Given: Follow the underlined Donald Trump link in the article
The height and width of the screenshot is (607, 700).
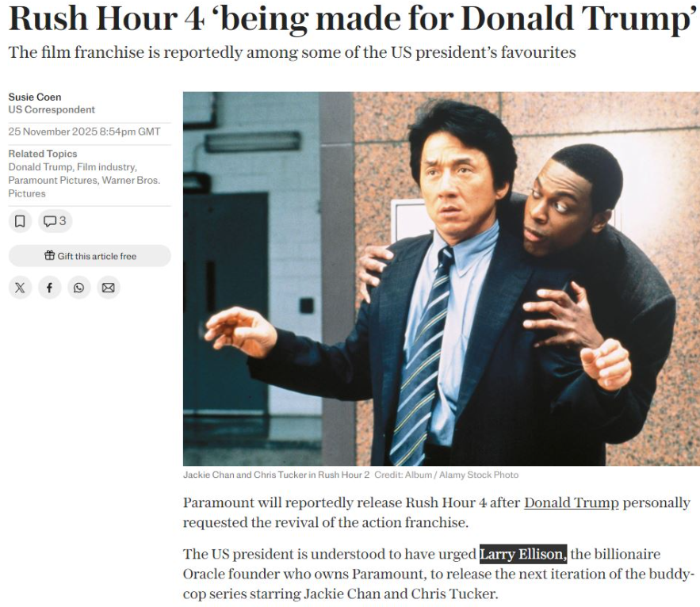Looking at the screenshot, I should point(571,502).
